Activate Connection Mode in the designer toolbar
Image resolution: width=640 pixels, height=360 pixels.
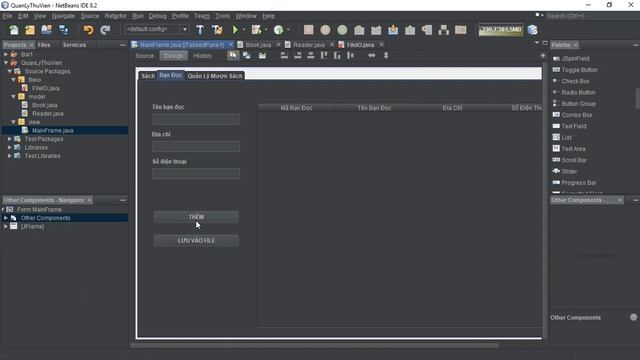(x=247, y=56)
